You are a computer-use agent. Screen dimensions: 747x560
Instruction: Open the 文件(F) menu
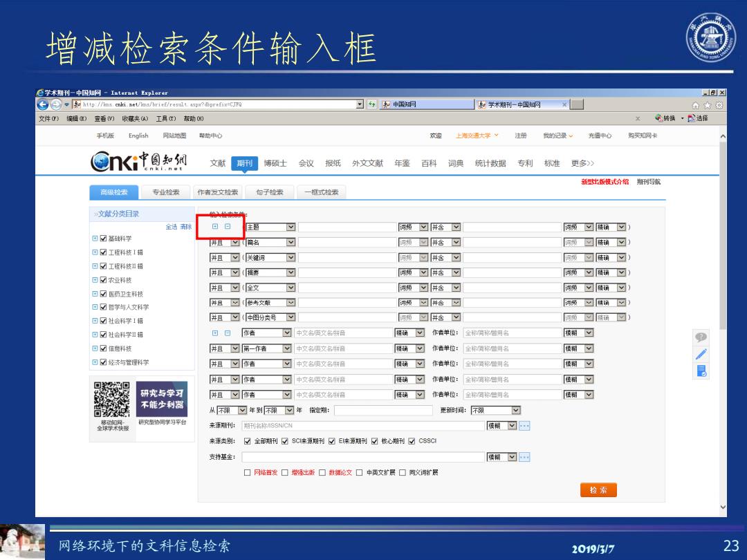(48, 119)
